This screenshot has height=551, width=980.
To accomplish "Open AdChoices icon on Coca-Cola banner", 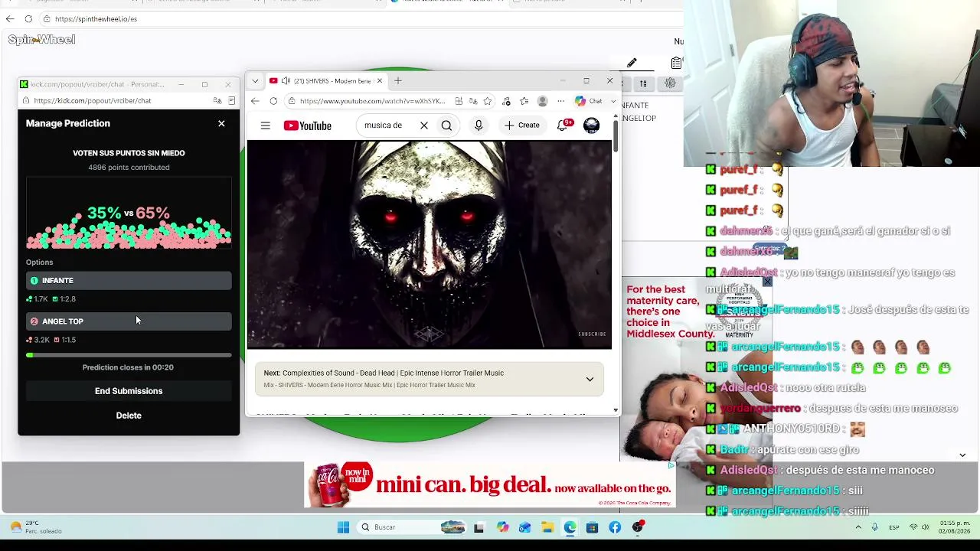I will click(x=671, y=465).
